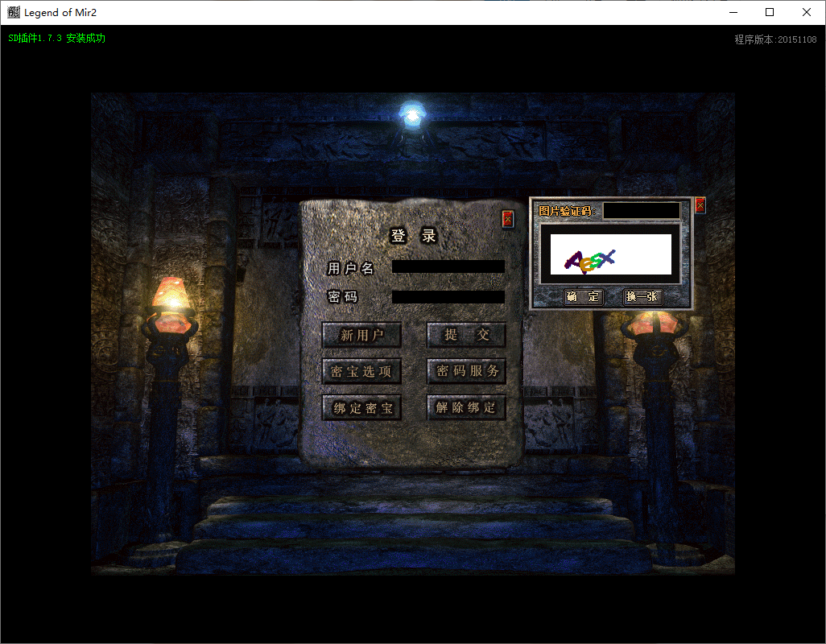826x644 pixels.
Task: Click the 解除绑定 unbind button
Action: (x=466, y=407)
